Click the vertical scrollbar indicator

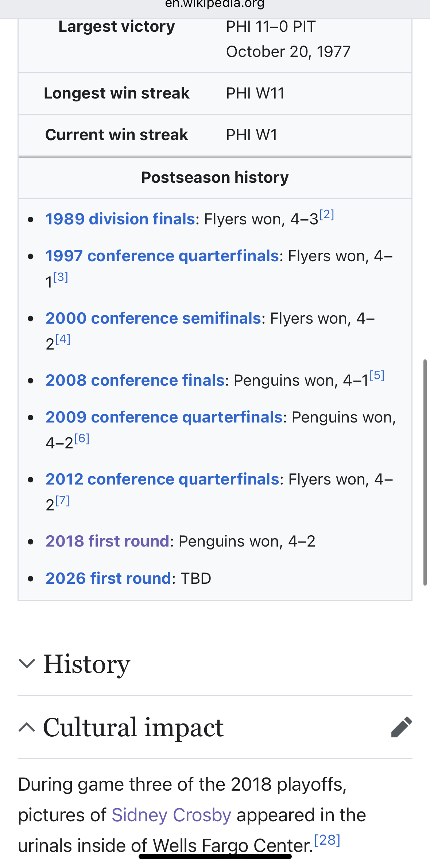(x=425, y=472)
